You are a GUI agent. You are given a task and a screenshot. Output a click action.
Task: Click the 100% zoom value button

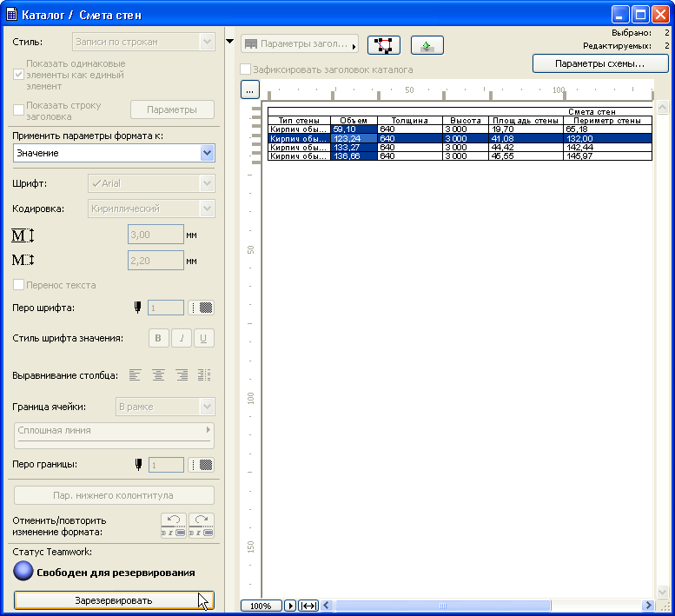261,606
